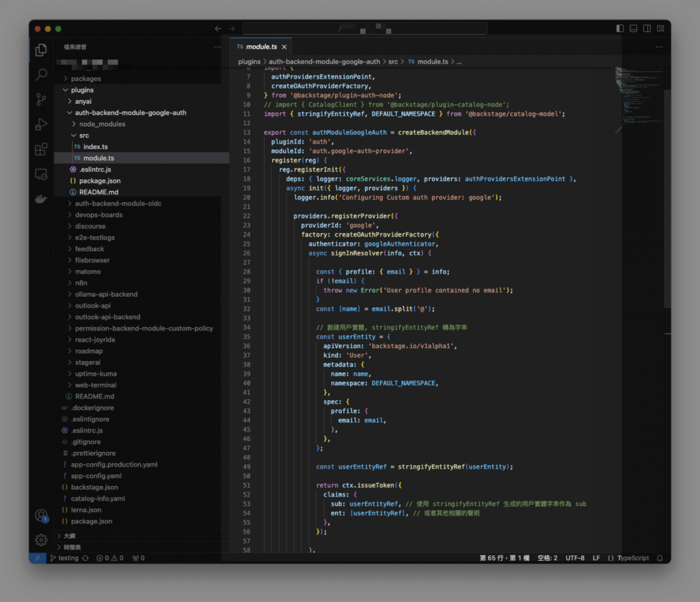
Task: Open errors and warnings count in status bar
Action: point(110,558)
